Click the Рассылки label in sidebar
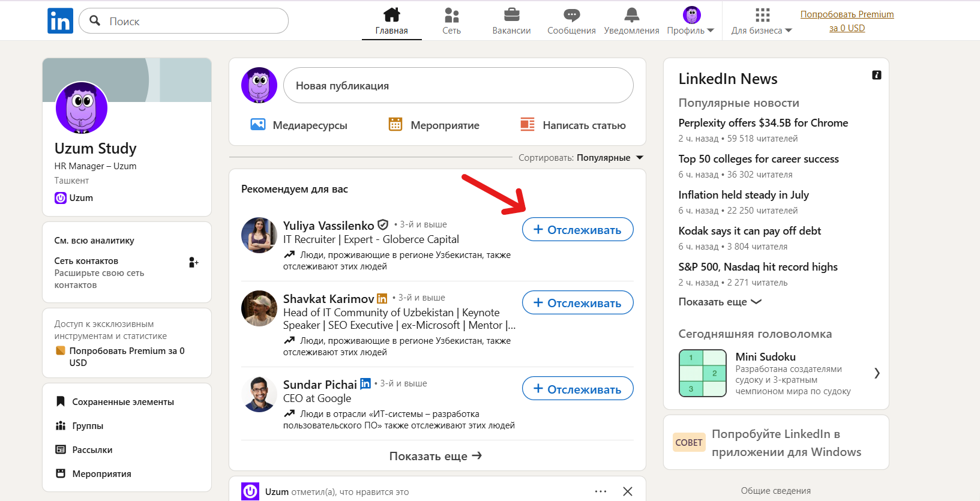 coord(92,450)
